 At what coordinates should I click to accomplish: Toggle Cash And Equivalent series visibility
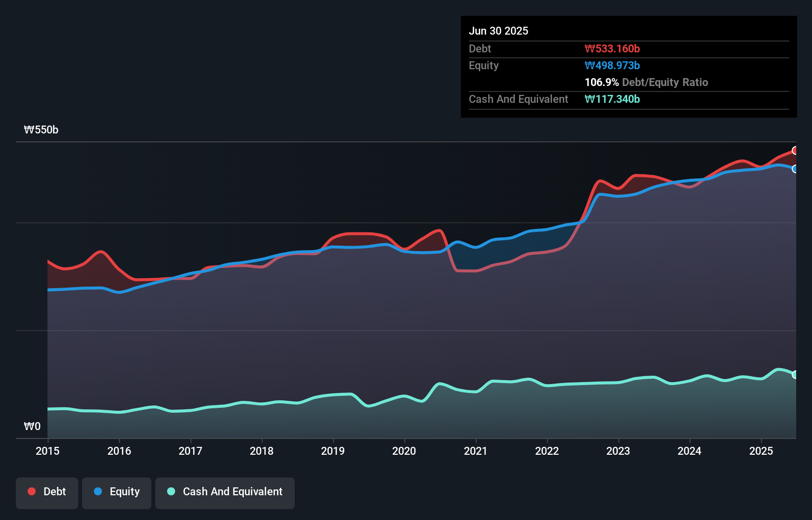[225, 492]
